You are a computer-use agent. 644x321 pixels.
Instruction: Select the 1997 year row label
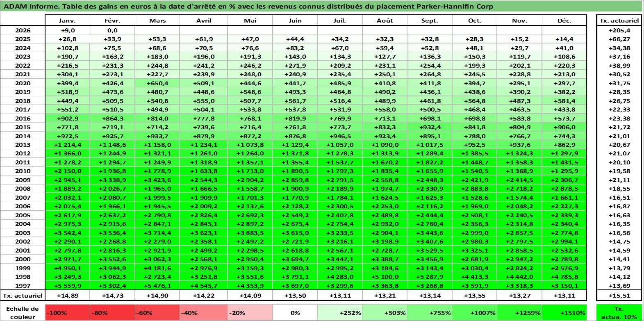[x=23, y=286]
